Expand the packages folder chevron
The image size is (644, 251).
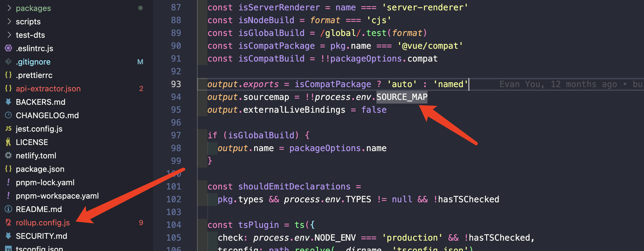(9, 8)
